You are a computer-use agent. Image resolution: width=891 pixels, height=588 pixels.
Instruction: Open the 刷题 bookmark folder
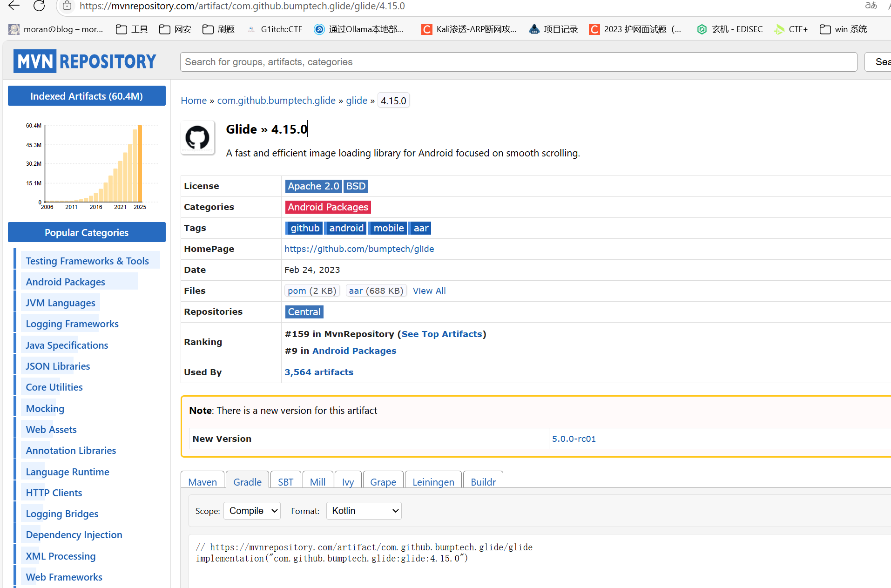click(x=218, y=29)
